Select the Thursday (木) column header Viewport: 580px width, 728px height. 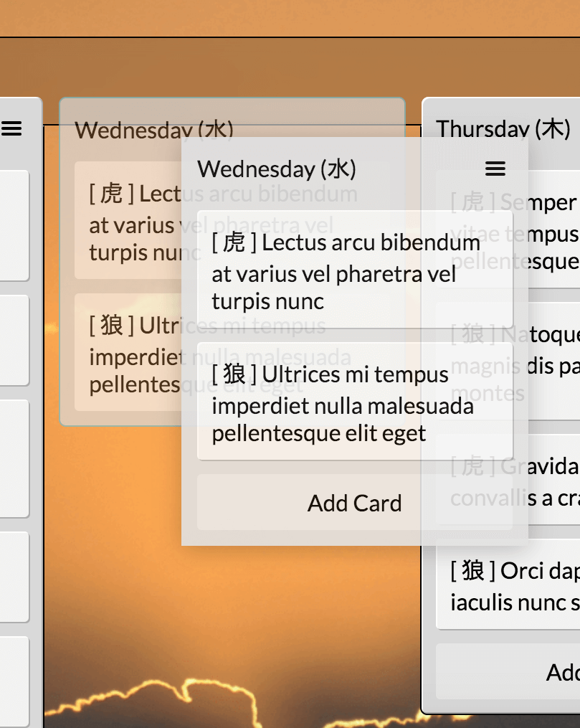click(x=502, y=129)
